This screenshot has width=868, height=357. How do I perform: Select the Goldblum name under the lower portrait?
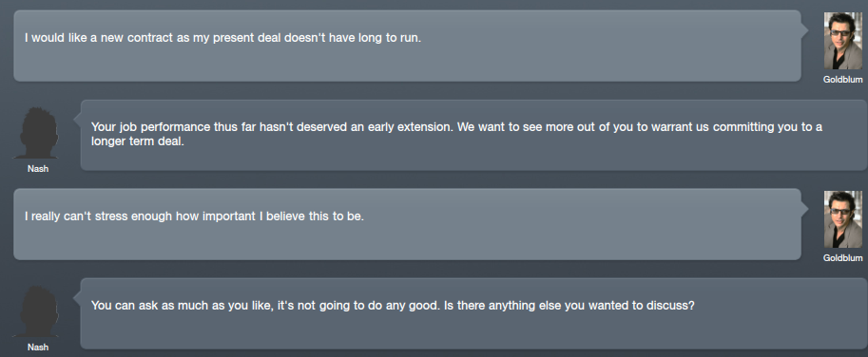pos(842,258)
